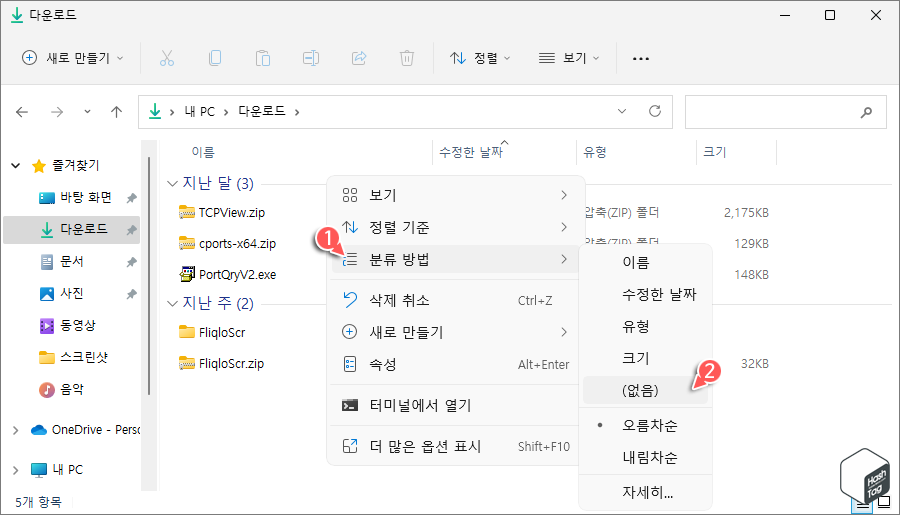This screenshot has width=900, height=515.
Task: Expand the 내 PC tree node
Action: click(x=15, y=470)
